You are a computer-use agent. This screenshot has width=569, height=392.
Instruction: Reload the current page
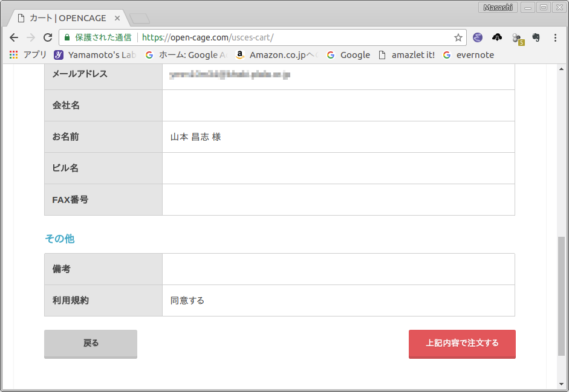(48, 37)
